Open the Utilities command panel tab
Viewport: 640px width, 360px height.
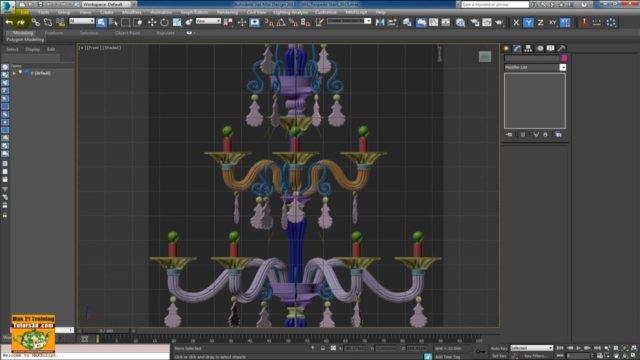coord(562,48)
